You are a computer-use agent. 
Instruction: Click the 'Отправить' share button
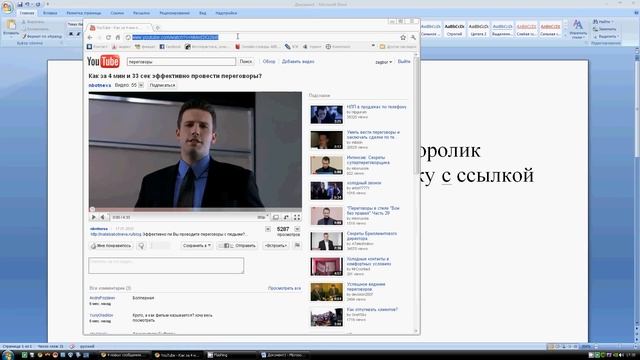[238, 246]
